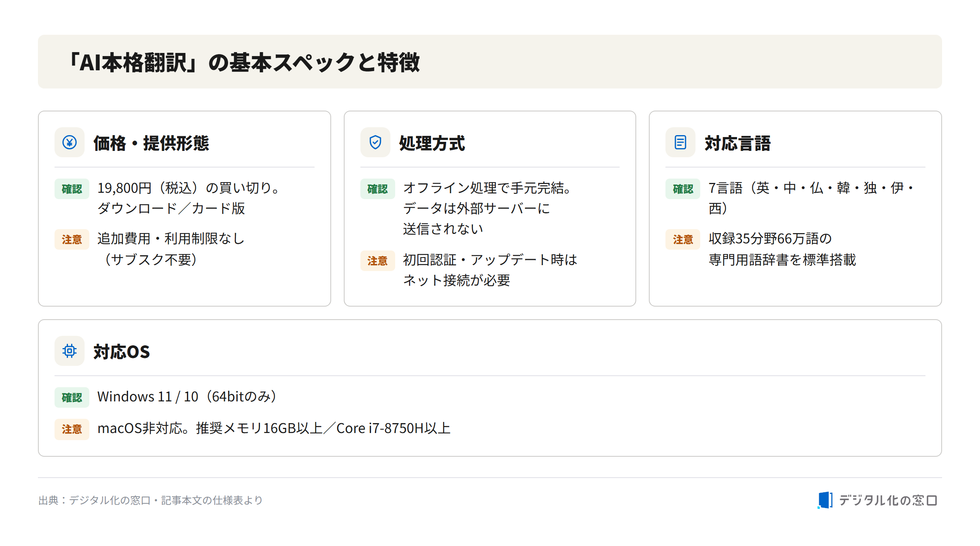Click the 注意 badge next to 収録35分野66万語の
Image resolution: width=980 pixels, height=546 pixels.
pyautogui.click(x=683, y=239)
